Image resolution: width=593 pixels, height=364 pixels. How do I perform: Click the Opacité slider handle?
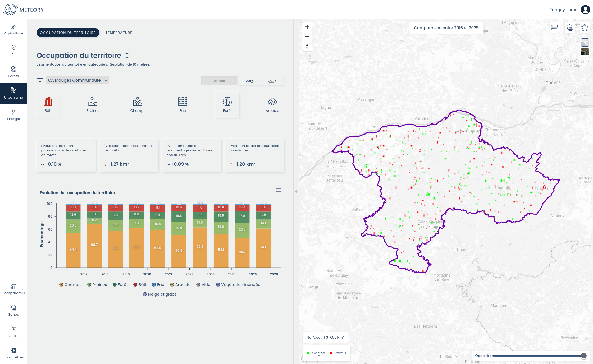click(x=584, y=356)
